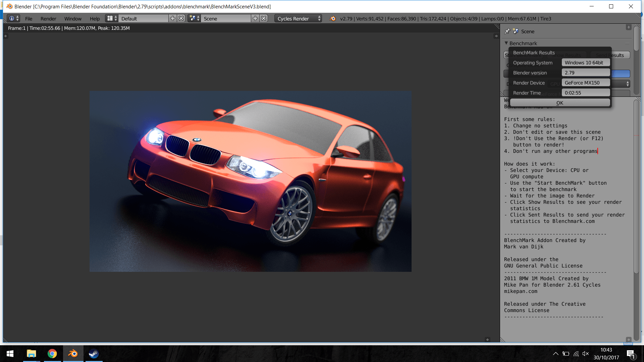644x362 pixels.
Task: Show hidden system tray icons
Action: tap(555, 354)
